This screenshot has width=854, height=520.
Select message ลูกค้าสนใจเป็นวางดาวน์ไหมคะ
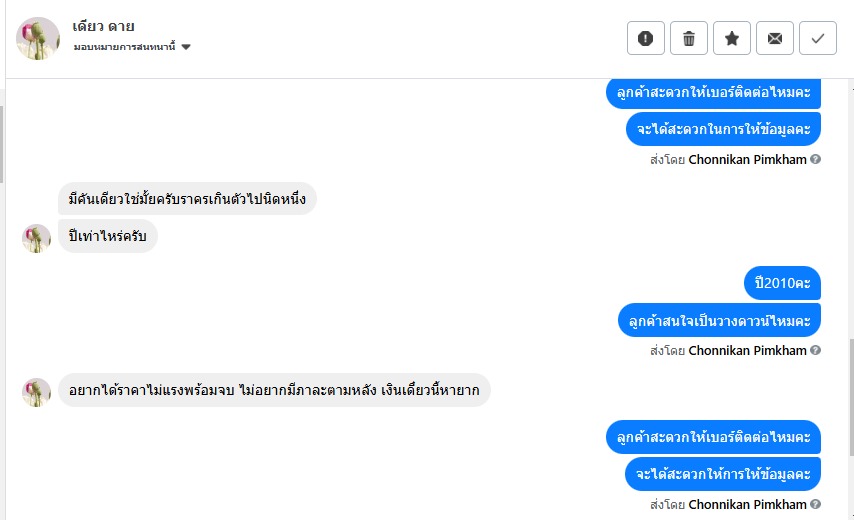(x=719, y=320)
